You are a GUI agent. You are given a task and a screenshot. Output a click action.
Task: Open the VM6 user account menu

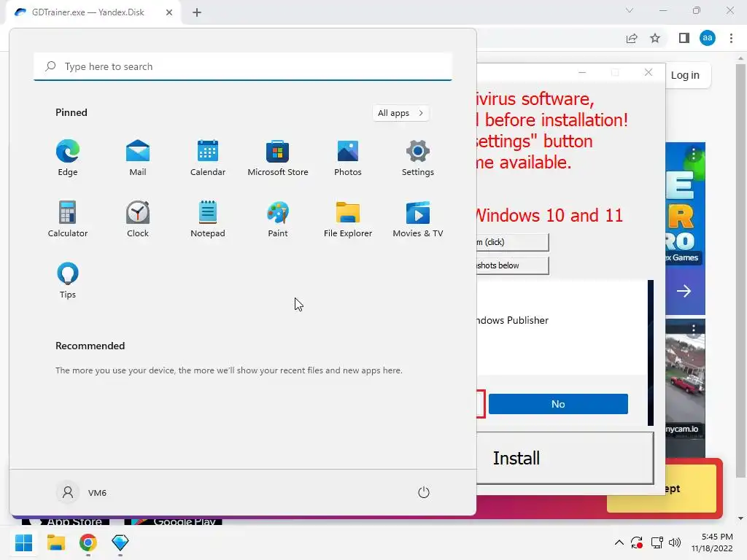82,492
